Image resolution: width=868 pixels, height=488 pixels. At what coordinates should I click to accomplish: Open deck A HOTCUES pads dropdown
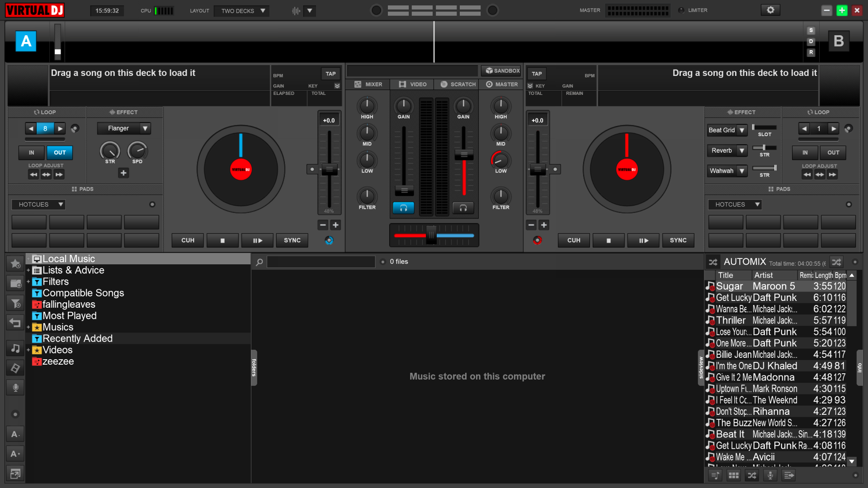tap(38, 205)
